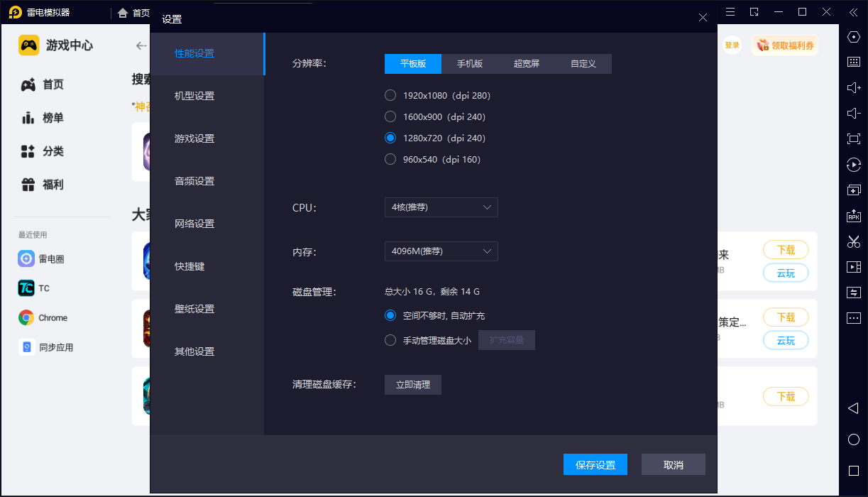Decrease volume with speaker minus icon
Viewport: 868px width, 497px height.
coord(854,113)
